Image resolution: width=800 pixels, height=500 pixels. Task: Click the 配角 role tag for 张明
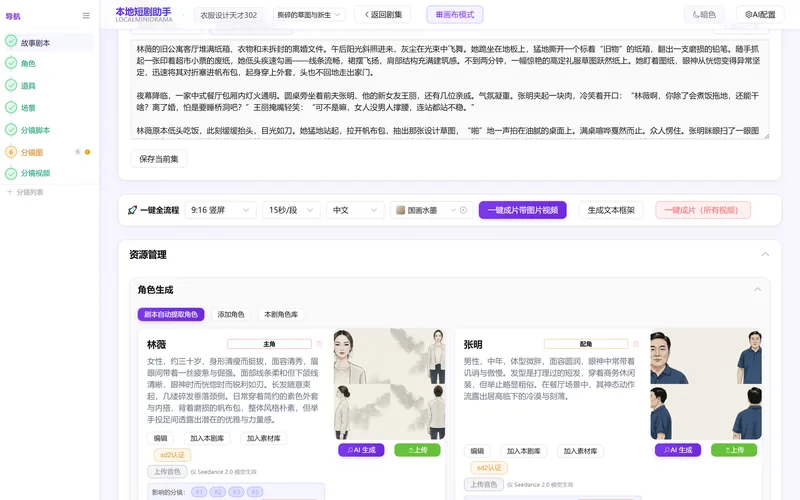click(586, 344)
